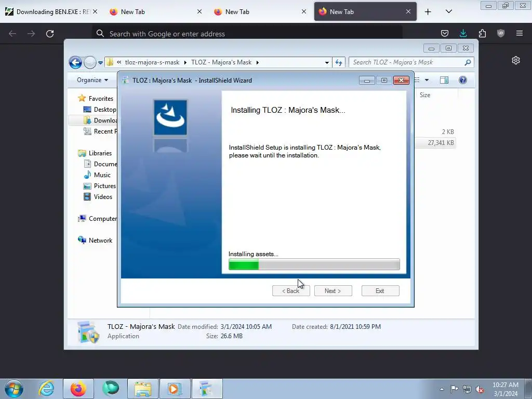
Task: Open Firefox extensions puzzle icon
Action: (482, 33)
